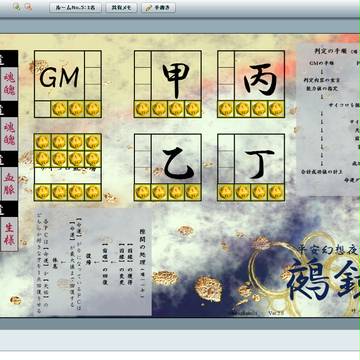
Task: Select the rightmost gold token in GM box
Action: click(93, 109)
